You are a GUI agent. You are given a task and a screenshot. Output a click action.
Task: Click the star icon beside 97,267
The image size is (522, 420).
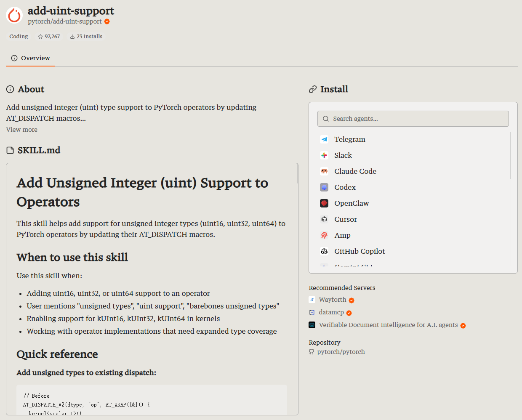(x=40, y=37)
